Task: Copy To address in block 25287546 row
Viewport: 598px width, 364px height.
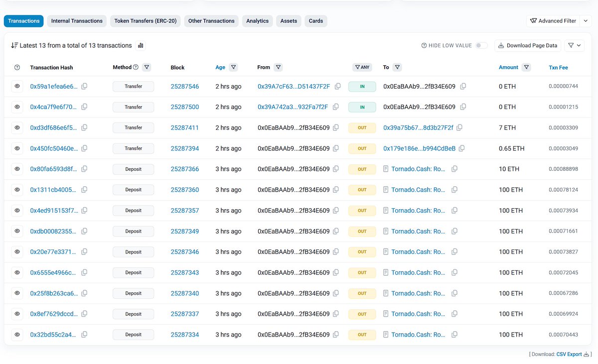Action: [x=463, y=86]
